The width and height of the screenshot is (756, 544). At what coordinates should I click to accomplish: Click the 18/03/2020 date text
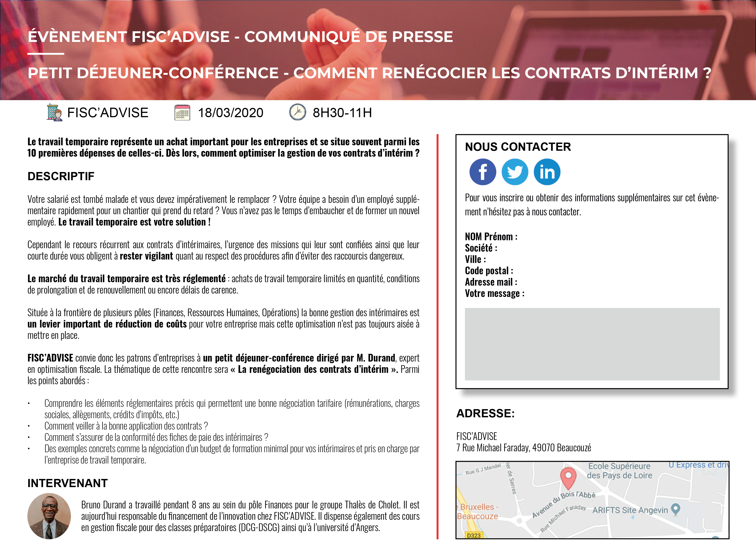pyautogui.click(x=231, y=113)
